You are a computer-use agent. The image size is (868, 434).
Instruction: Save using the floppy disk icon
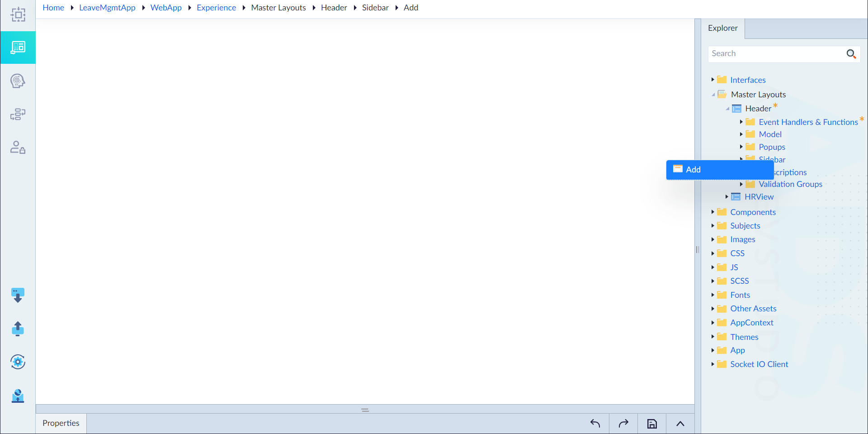tap(652, 424)
